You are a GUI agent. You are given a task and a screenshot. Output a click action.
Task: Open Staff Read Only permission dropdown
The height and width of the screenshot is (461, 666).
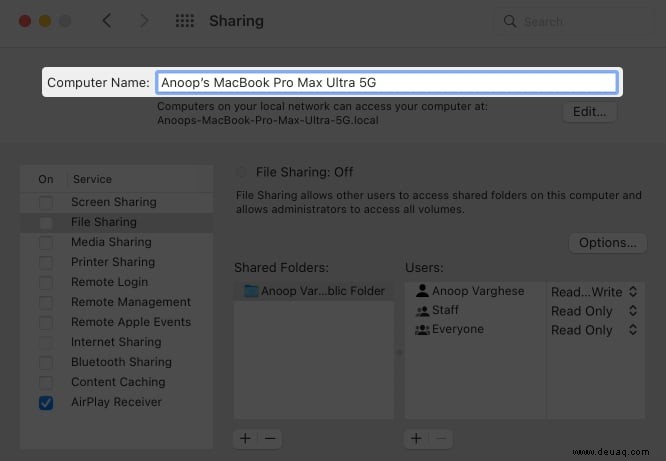click(594, 311)
